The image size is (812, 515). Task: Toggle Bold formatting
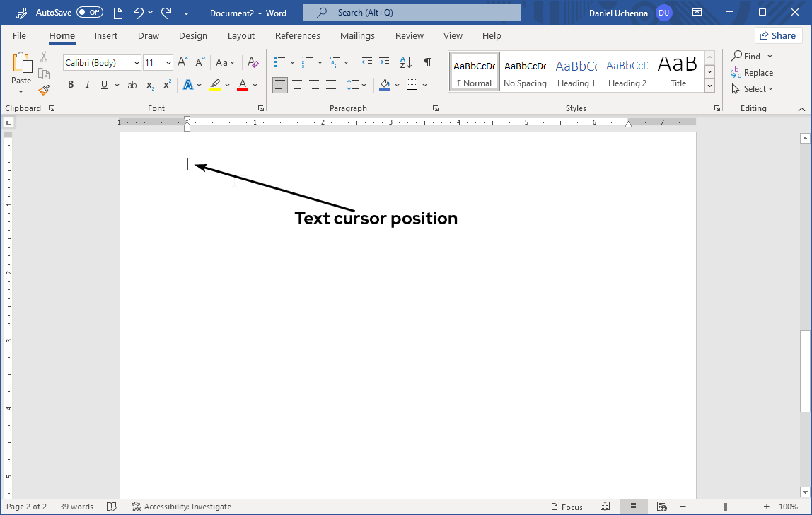pyautogui.click(x=71, y=85)
